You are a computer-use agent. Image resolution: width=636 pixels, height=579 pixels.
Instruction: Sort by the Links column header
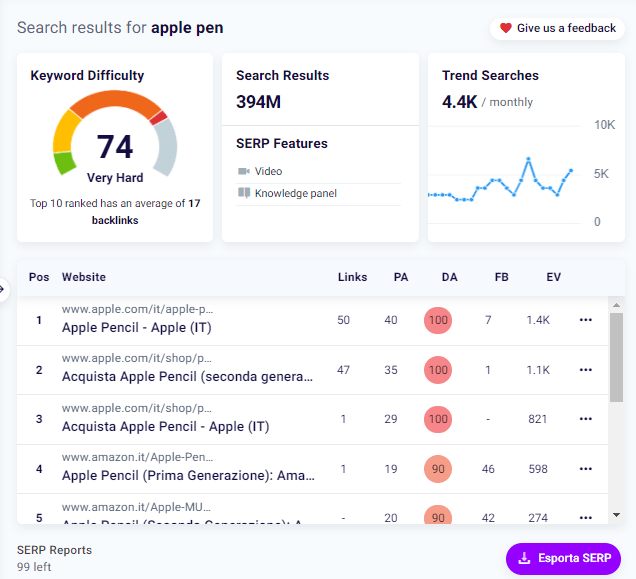352,277
